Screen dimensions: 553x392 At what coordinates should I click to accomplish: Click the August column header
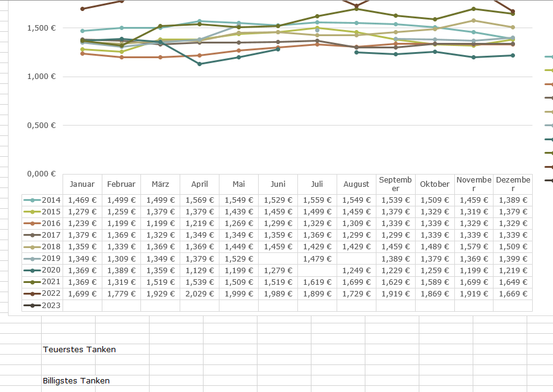pos(356,184)
